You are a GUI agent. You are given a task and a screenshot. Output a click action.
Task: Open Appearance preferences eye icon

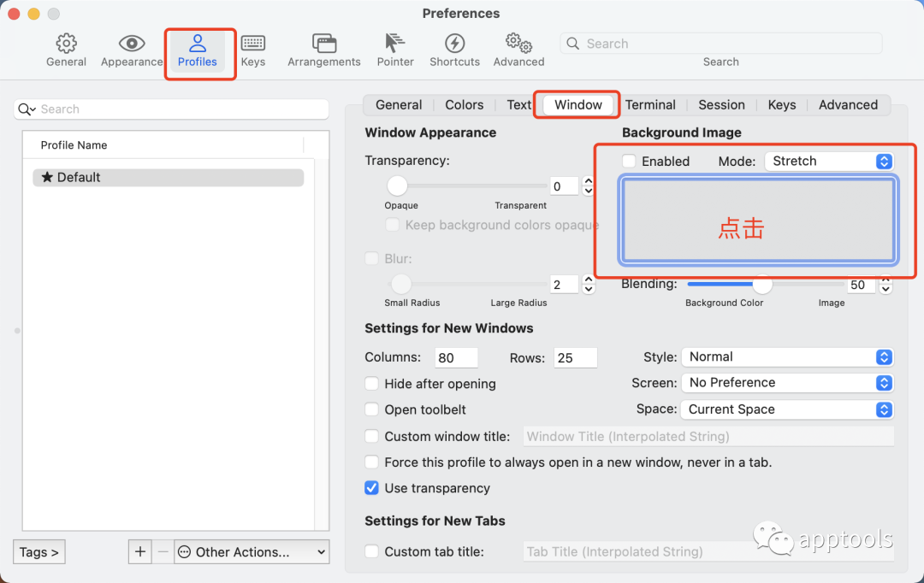pyautogui.click(x=131, y=44)
